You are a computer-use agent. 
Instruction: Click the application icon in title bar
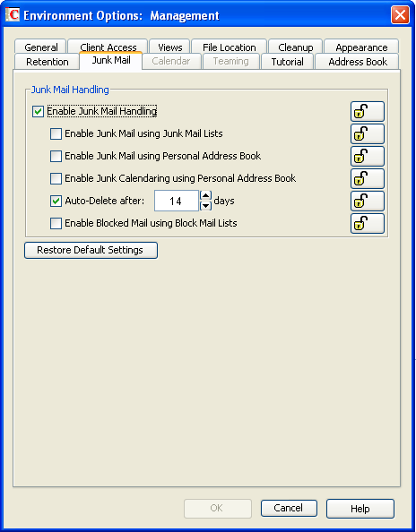click(13, 15)
